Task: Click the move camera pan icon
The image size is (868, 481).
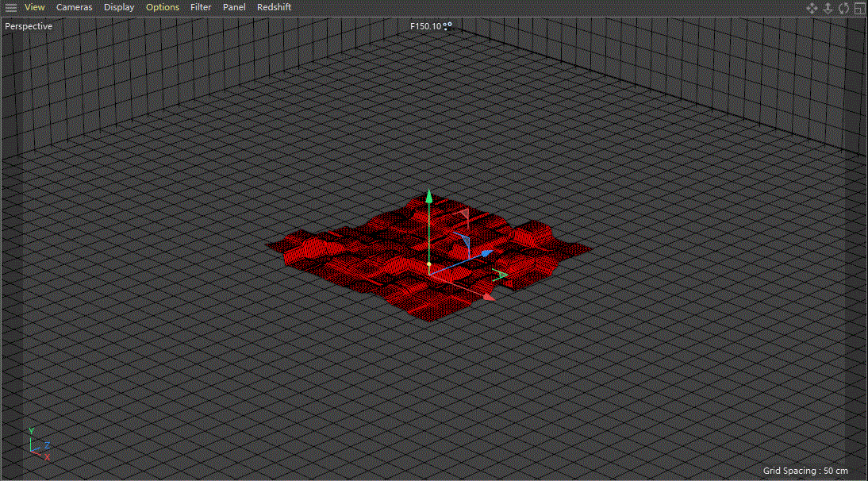Action: pos(812,8)
